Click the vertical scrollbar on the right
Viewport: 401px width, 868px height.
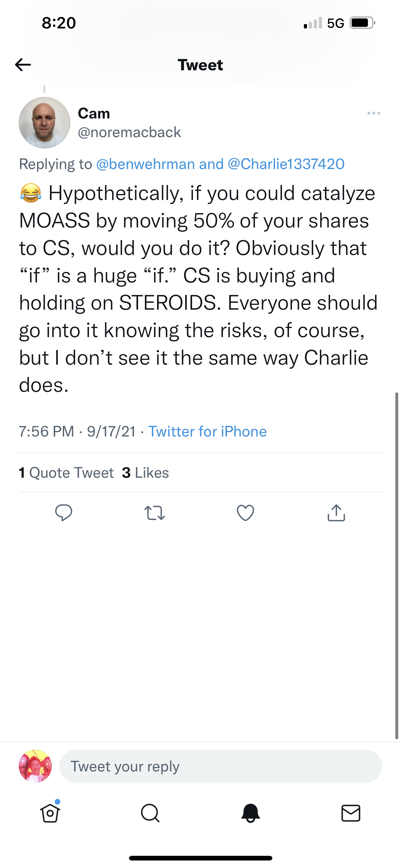pos(397,566)
